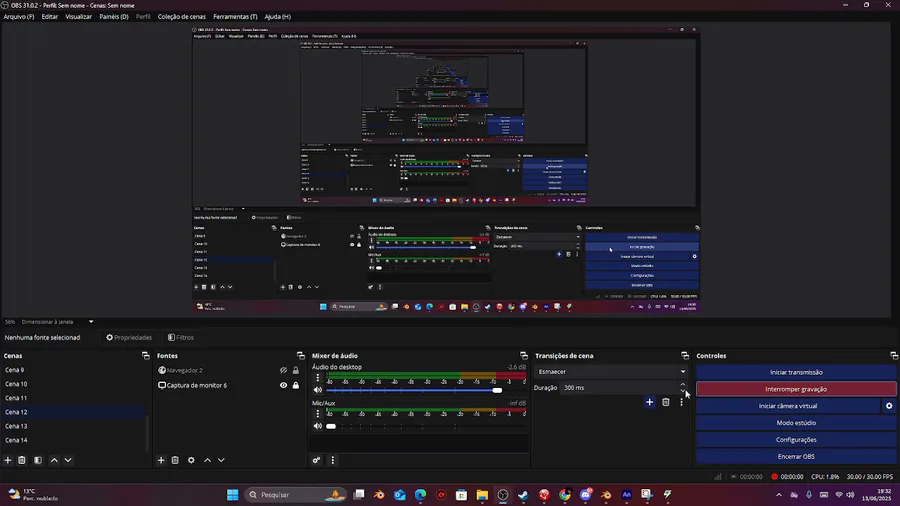The width and height of the screenshot is (900, 506).
Task: Open the Ferramentas (T) menu
Action: tap(235, 17)
